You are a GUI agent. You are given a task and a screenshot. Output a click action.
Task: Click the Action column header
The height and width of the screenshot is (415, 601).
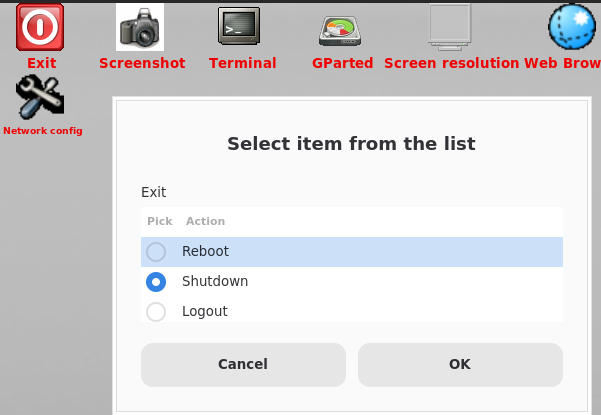205,221
